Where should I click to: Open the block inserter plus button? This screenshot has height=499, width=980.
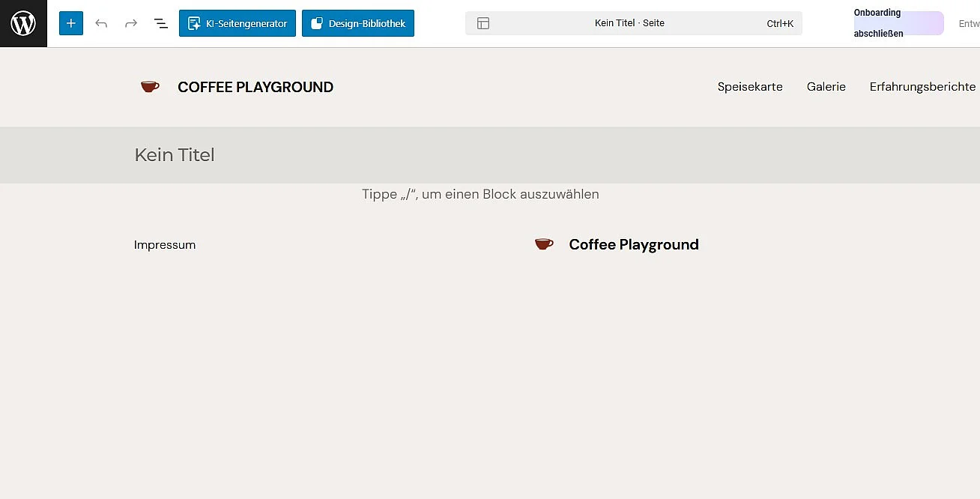tap(71, 23)
